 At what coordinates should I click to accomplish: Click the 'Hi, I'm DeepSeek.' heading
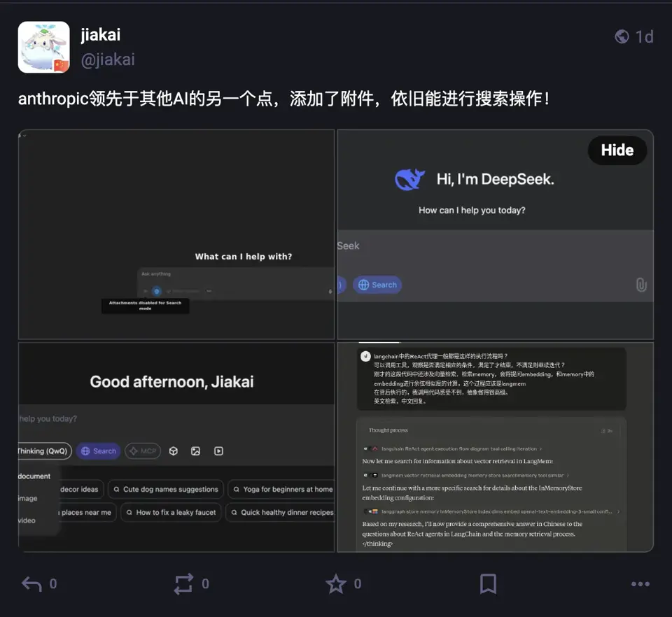coord(496,179)
